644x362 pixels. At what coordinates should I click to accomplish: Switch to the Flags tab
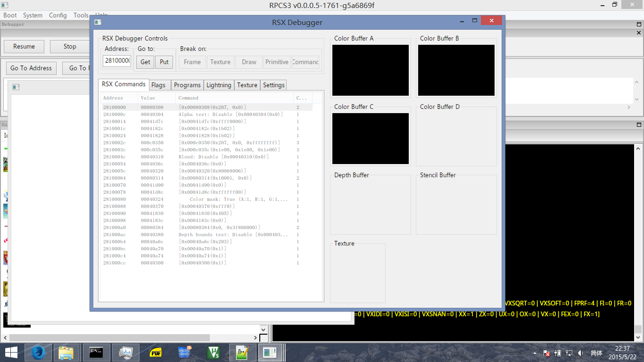tap(158, 85)
